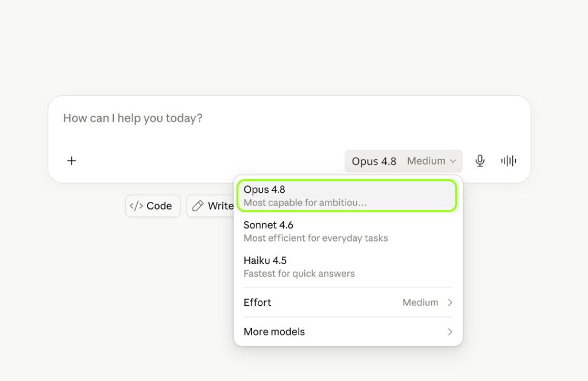Image resolution: width=588 pixels, height=381 pixels.
Task: Open the Effort submenu
Action: (347, 302)
